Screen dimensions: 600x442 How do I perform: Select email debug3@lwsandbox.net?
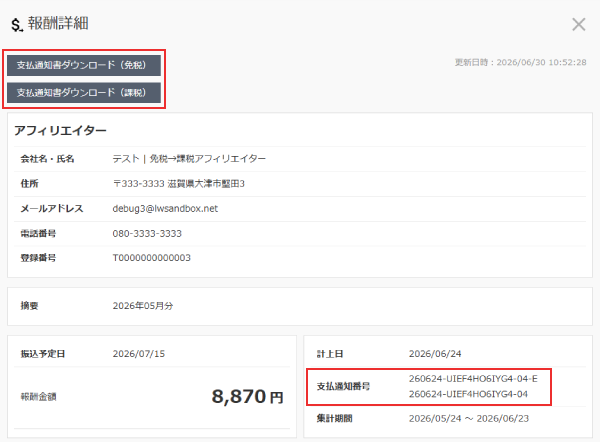(165, 209)
